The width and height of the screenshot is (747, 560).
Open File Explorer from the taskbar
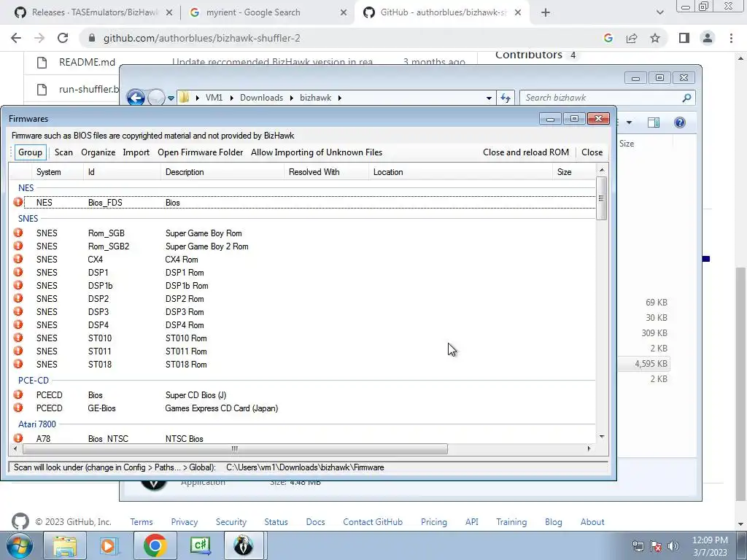pos(65,545)
